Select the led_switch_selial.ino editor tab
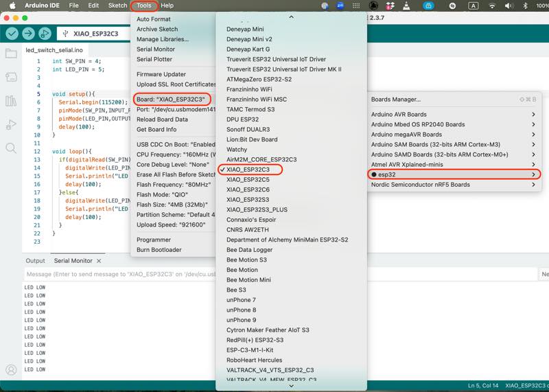The image size is (549, 392). [x=54, y=50]
